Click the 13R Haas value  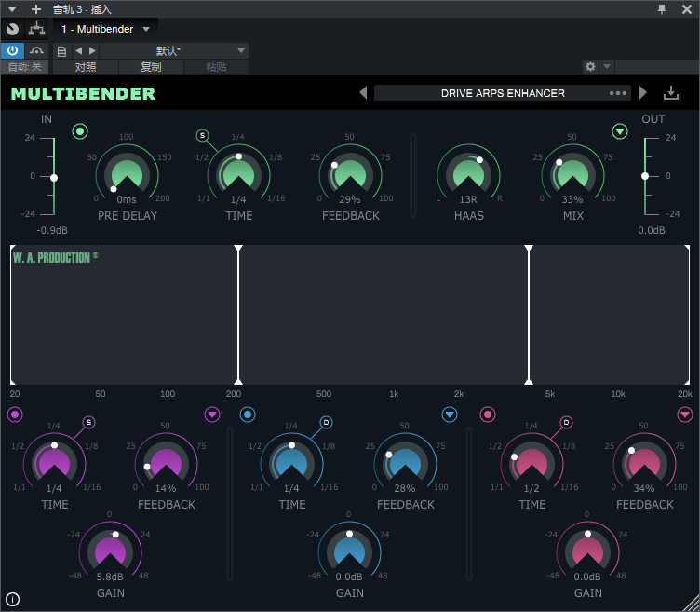[468, 199]
